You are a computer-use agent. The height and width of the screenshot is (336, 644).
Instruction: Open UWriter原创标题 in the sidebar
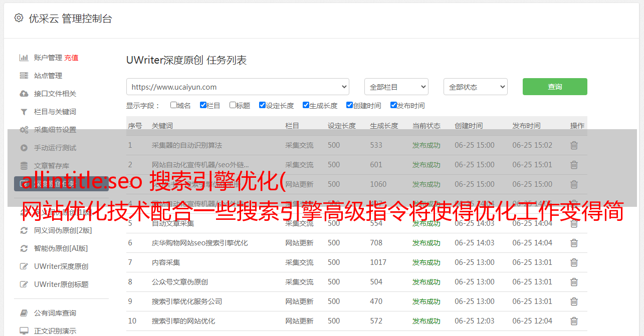click(61, 284)
